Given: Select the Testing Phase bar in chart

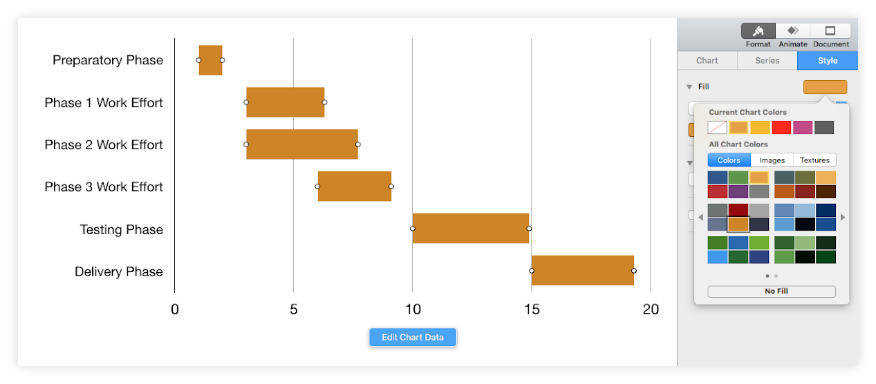Looking at the screenshot, I should click(x=470, y=228).
